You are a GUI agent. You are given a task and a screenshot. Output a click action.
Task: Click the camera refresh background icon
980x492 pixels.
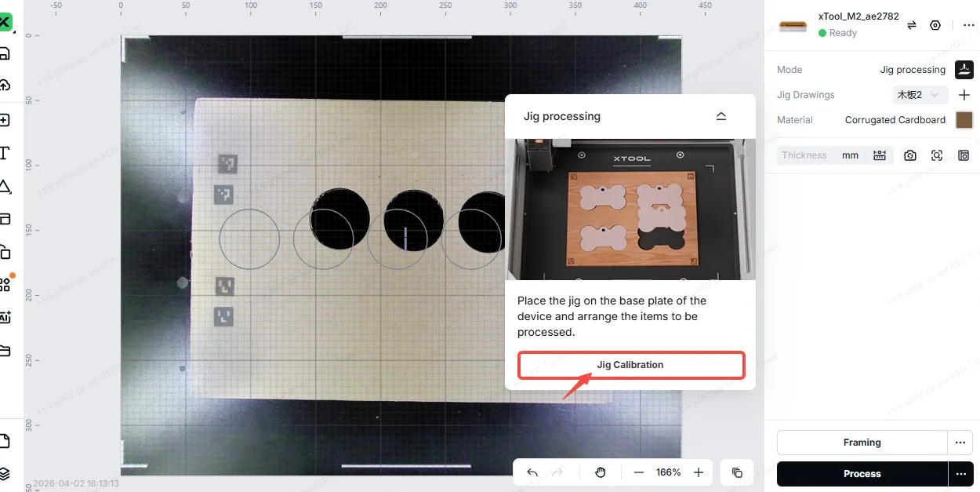[909, 155]
